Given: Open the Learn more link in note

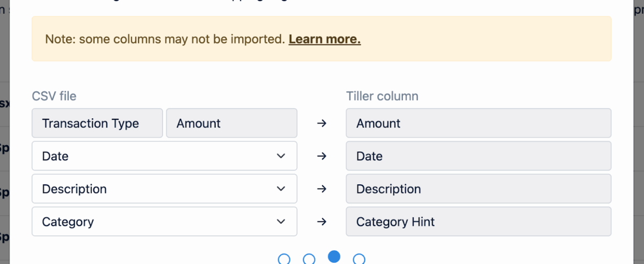Looking at the screenshot, I should click(324, 39).
